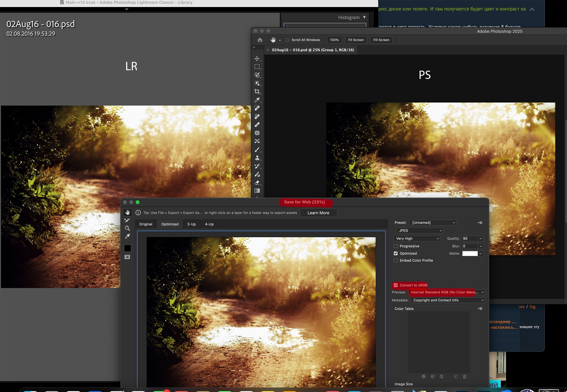Select the Eyedropper tool in Photoshop toolbar
567x392 pixels.
257,100
